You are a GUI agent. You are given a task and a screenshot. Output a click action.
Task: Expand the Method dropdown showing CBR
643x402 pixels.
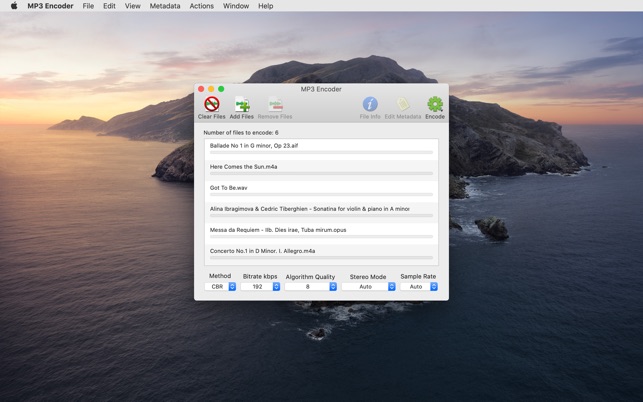coord(220,287)
